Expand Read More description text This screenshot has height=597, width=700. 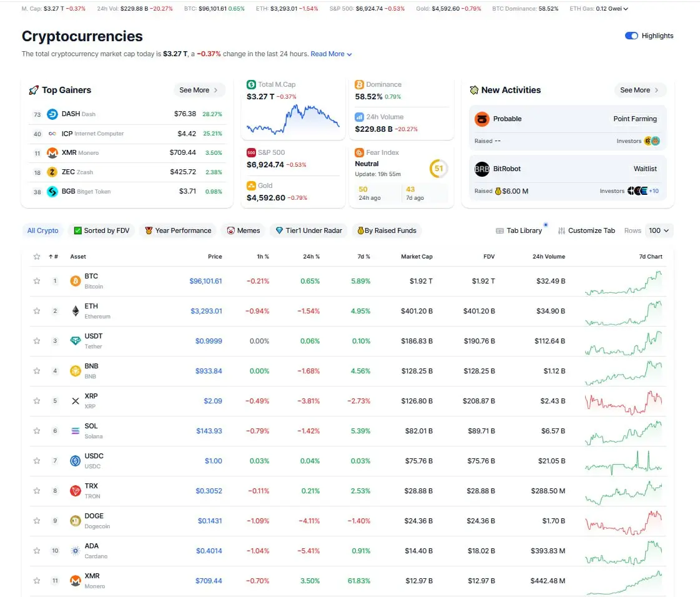pyautogui.click(x=331, y=54)
